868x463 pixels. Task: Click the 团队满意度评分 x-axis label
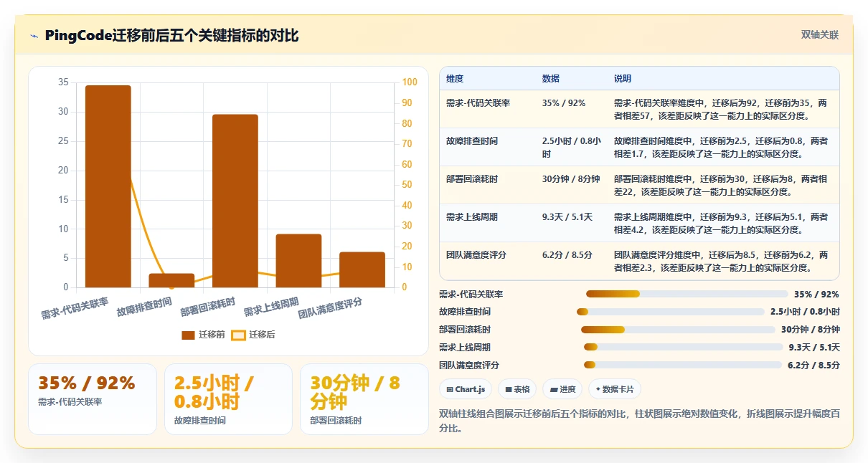click(330, 308)
